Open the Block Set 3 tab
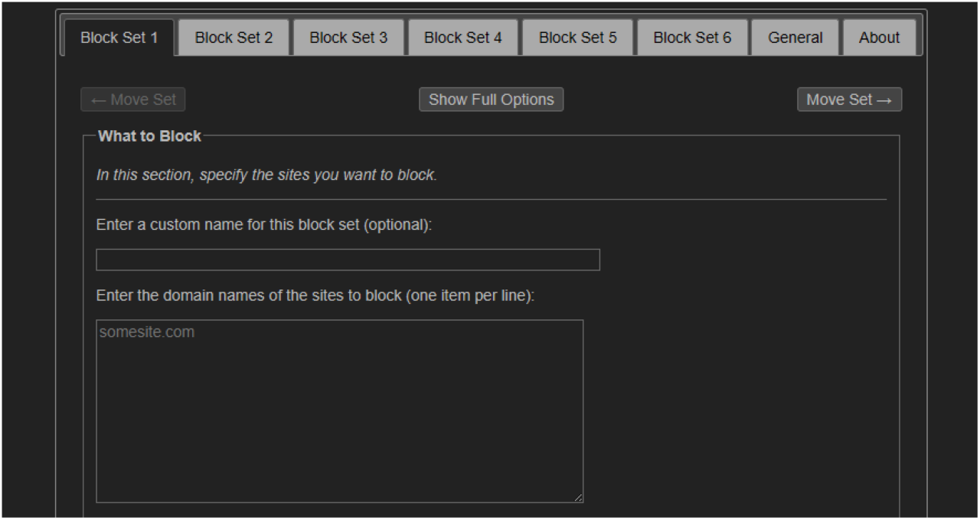The height and width of the screenshot is (520, 980). pos(348,37)
